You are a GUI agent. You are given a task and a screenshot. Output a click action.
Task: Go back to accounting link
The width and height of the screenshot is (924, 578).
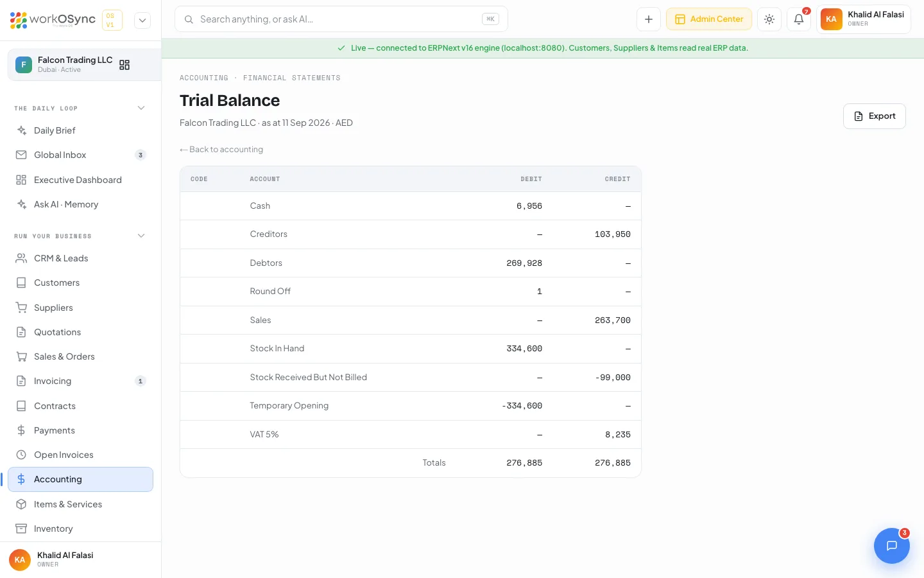221,150
